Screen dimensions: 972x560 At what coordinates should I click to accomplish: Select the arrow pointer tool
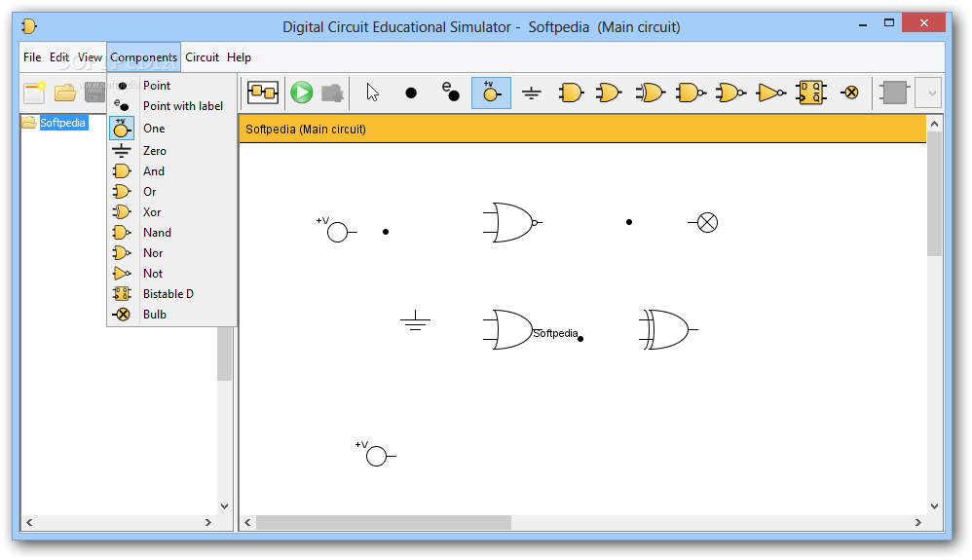(x=372, y=93)
